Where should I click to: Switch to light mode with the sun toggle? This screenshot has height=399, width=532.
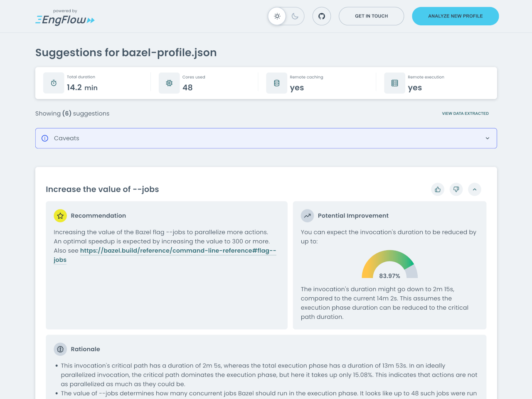[x=277, y=16]
